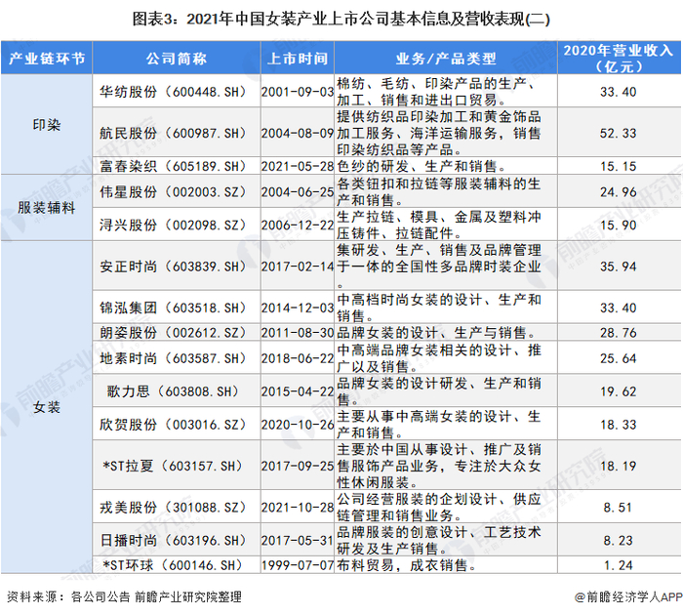This screenshot has height=616, width=683.
Task: Click 地素时尚（603587.SH） company cell
Action: 176,358
